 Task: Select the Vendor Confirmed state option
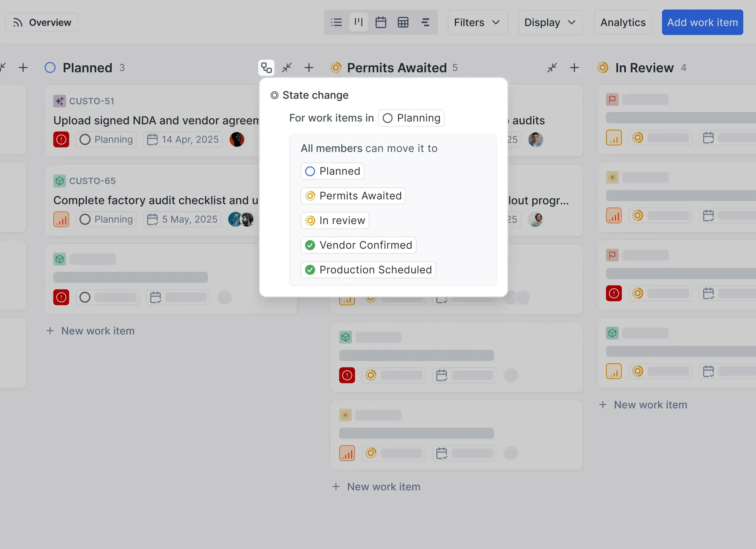tap(358, 245)
